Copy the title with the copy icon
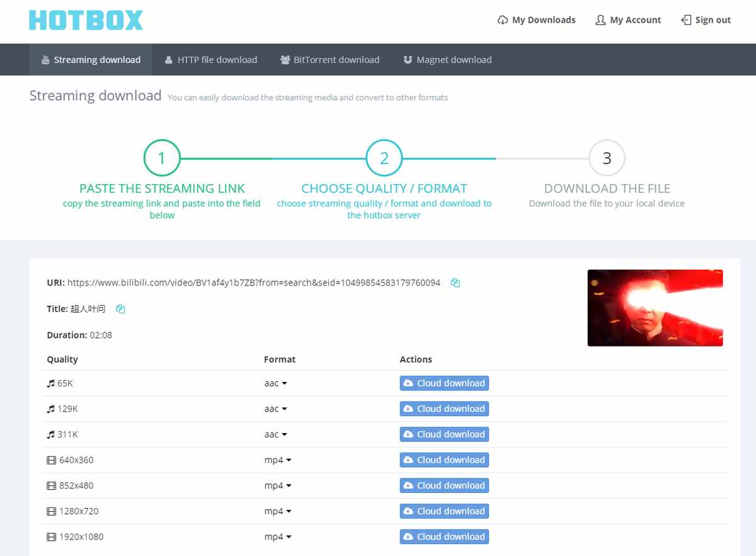Screen dimensions: 756x556 (x=120, y=309)
